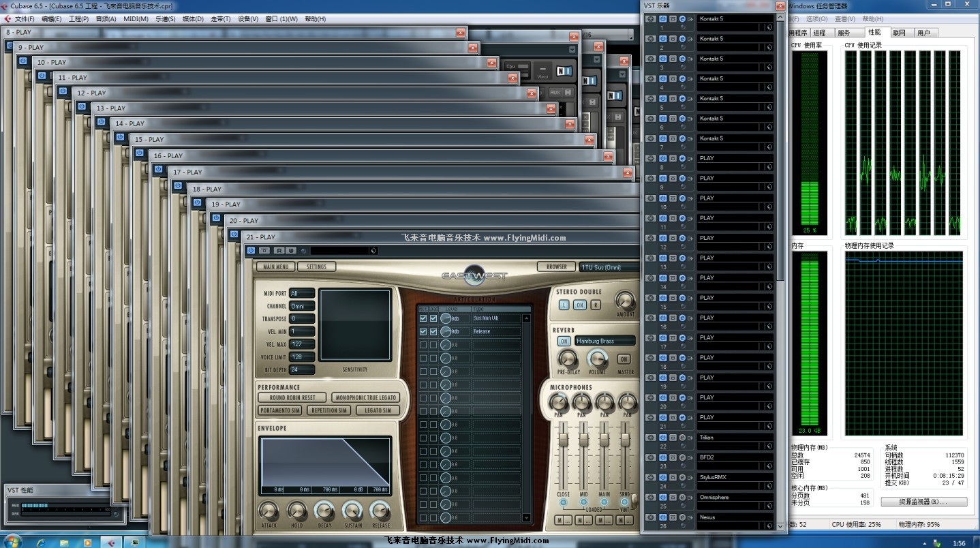Toggle power for the Nexus instrument
The width and height of the screenshot is (980, 548).
click(x=662, y=517)
